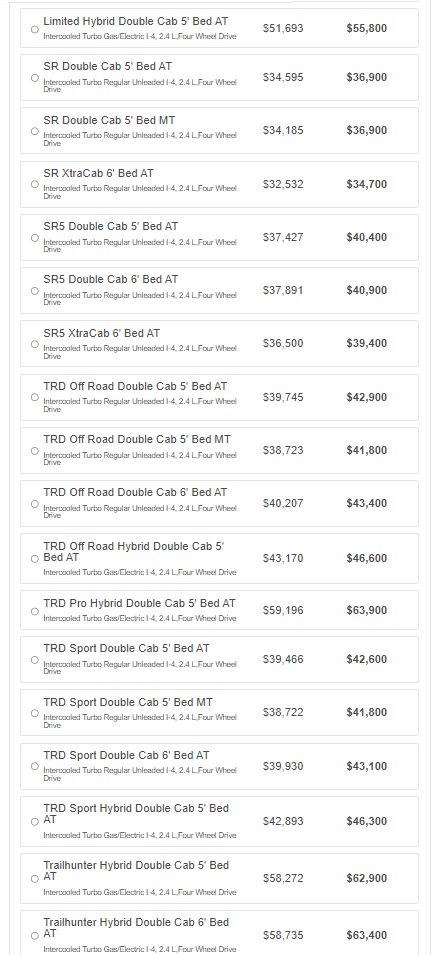This screenshot has width=443, height=955.
Task: Pick SR XtraCab 6' Bed AT radio button
Action: pos(35,184)
